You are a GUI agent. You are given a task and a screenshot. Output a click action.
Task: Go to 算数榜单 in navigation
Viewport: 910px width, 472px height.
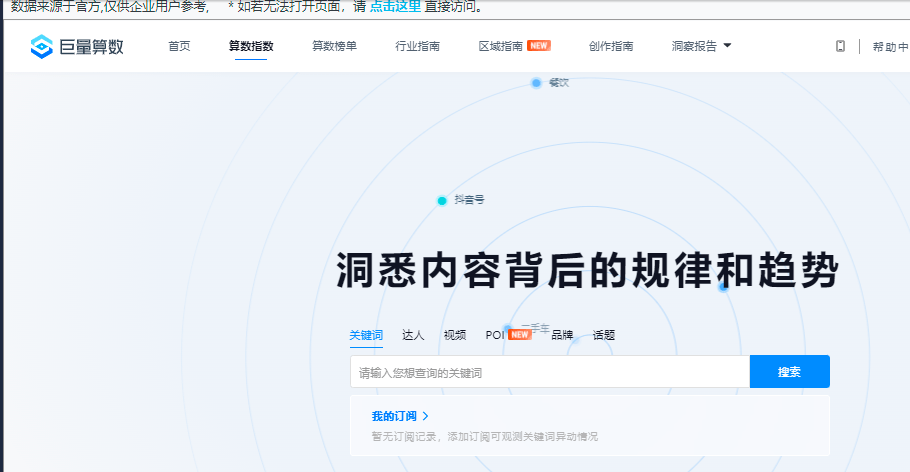pos(334,46)
